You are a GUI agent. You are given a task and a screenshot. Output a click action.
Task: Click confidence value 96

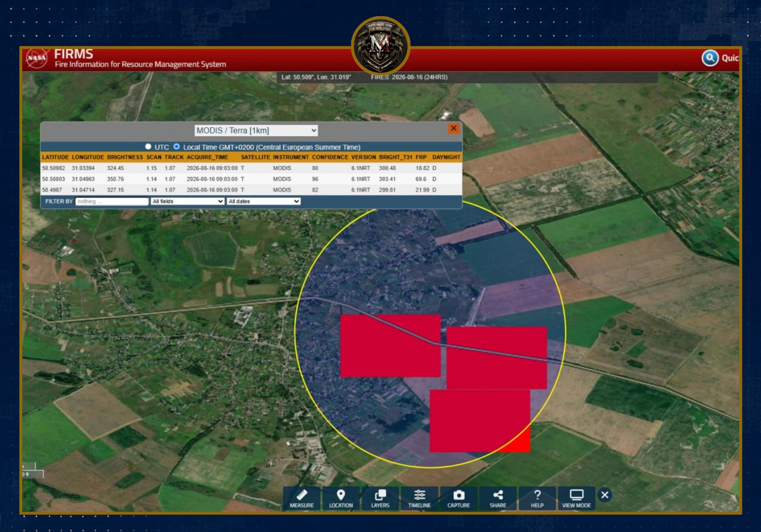pos(315,179)
